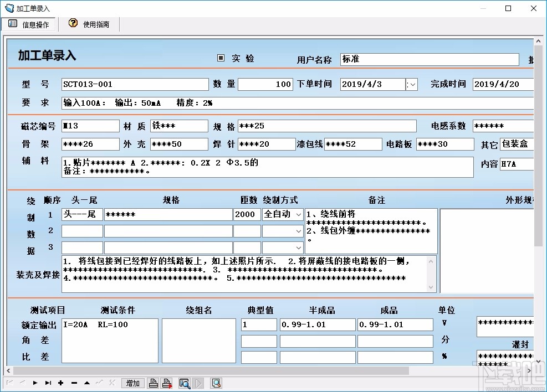This screenshot has height=392, width=547.
Task: Click the 要求 text field
Action: [x=298, y=103]
